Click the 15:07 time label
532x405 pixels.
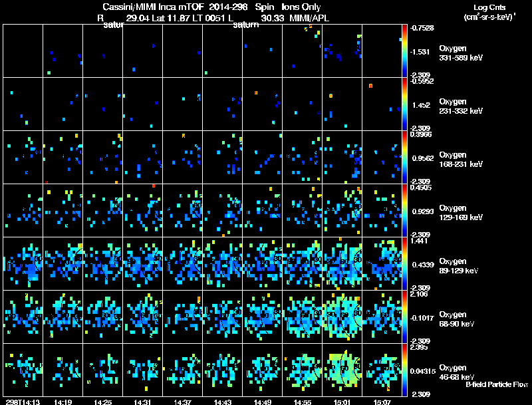pyautogui.click(x=382, y=402)
